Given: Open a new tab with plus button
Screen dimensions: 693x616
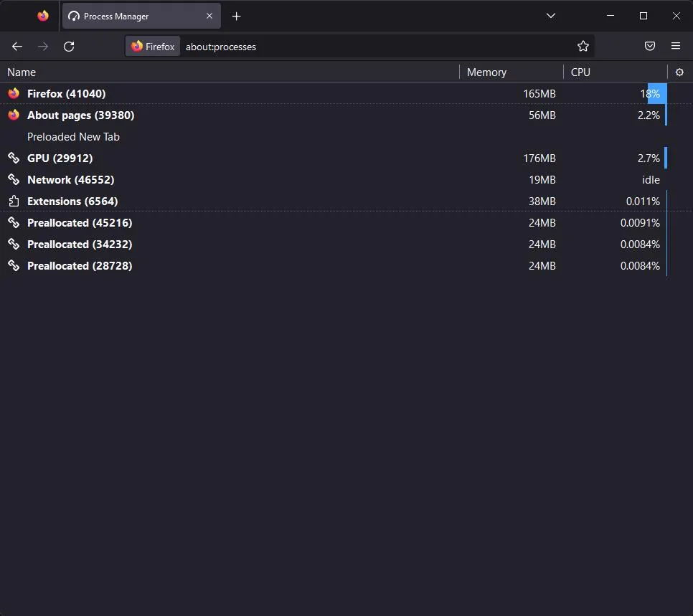Looking at the screenshot, I should coord(237,16).
